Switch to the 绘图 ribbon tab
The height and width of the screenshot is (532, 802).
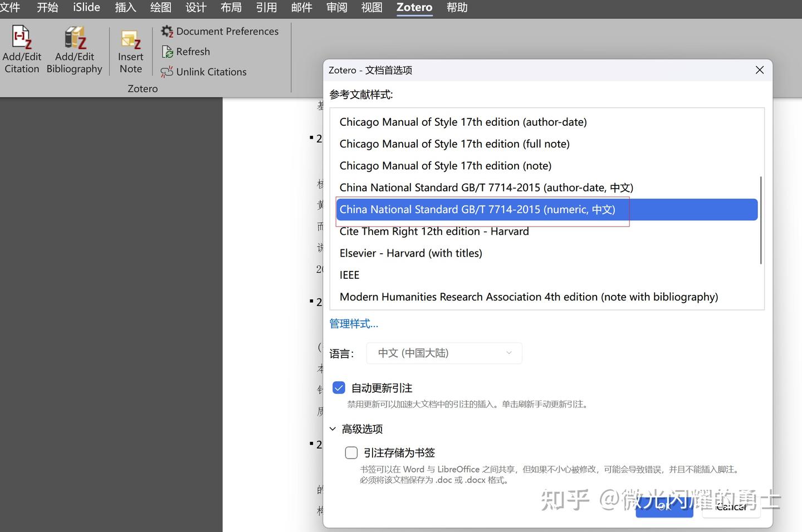[161, 8]
